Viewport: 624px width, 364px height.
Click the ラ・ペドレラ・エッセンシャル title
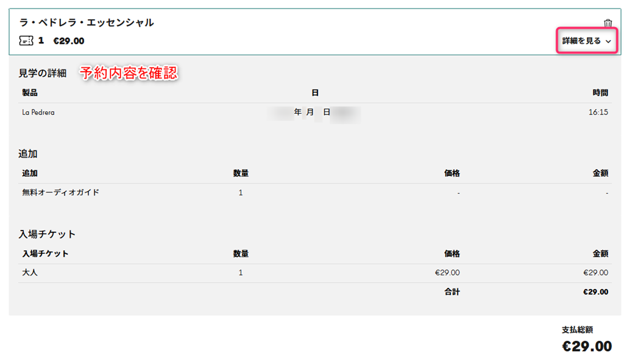tap(86, 23)
